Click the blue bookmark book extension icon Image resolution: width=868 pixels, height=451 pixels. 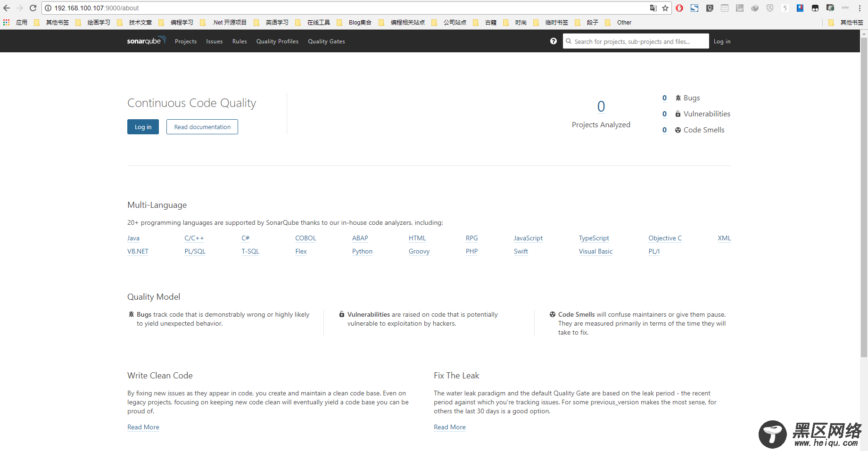tap(800, 8)
